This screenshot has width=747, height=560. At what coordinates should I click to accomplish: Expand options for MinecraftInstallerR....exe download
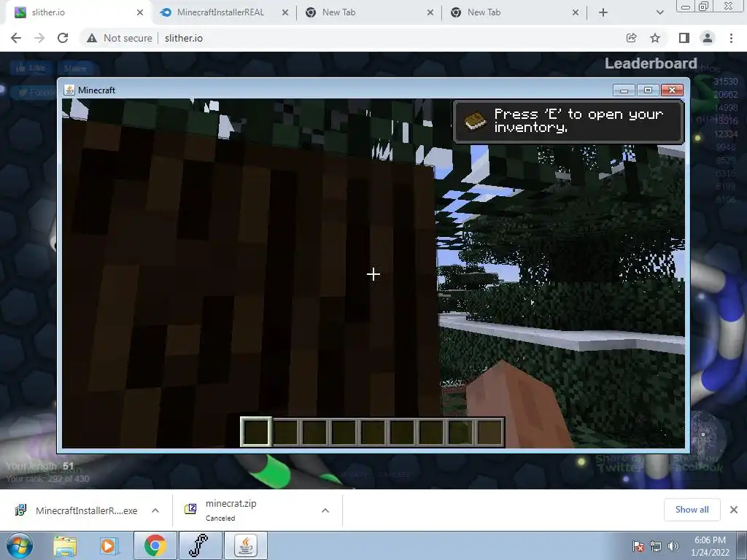155,510
